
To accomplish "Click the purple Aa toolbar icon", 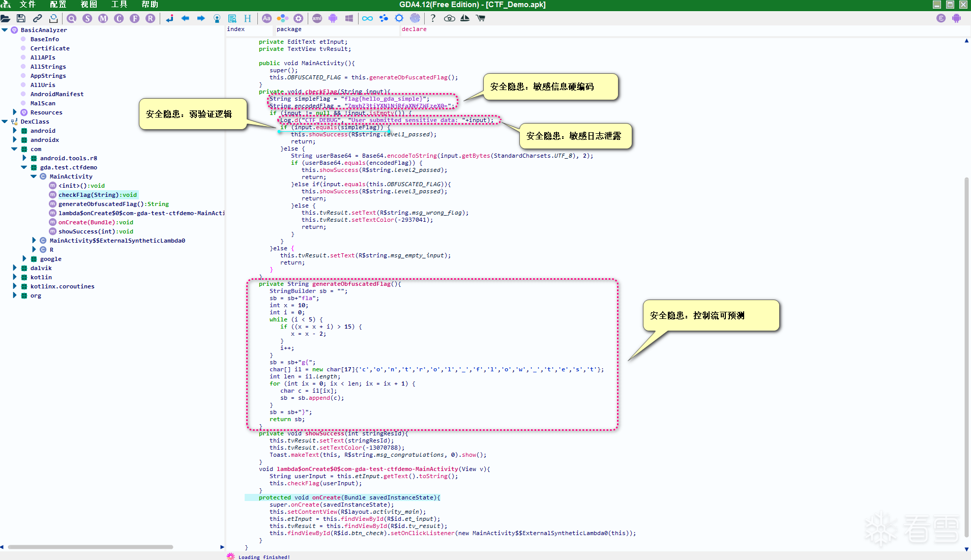I will click(267, 18).
